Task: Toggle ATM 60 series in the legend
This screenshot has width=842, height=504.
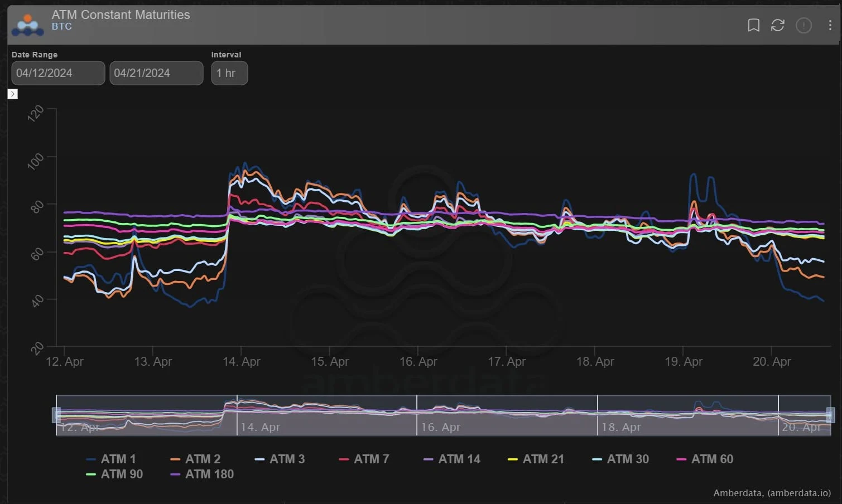Action: [705, 459]
